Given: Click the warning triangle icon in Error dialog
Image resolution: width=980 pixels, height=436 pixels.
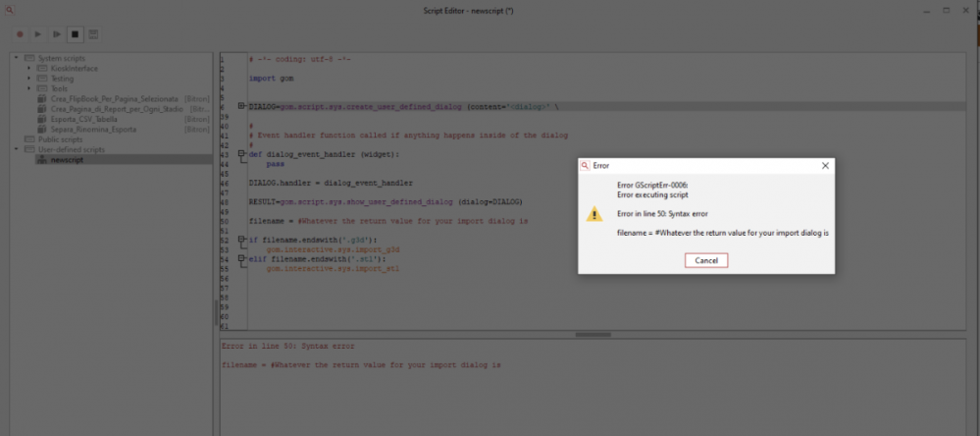Looking at the screenshot, I should (594, 214).
